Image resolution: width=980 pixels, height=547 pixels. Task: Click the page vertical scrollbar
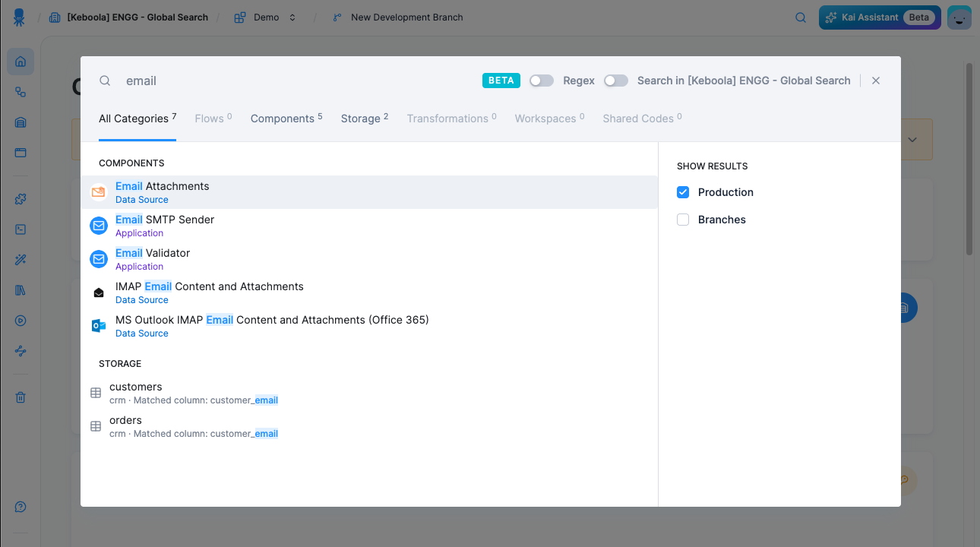tap(969, 160)
